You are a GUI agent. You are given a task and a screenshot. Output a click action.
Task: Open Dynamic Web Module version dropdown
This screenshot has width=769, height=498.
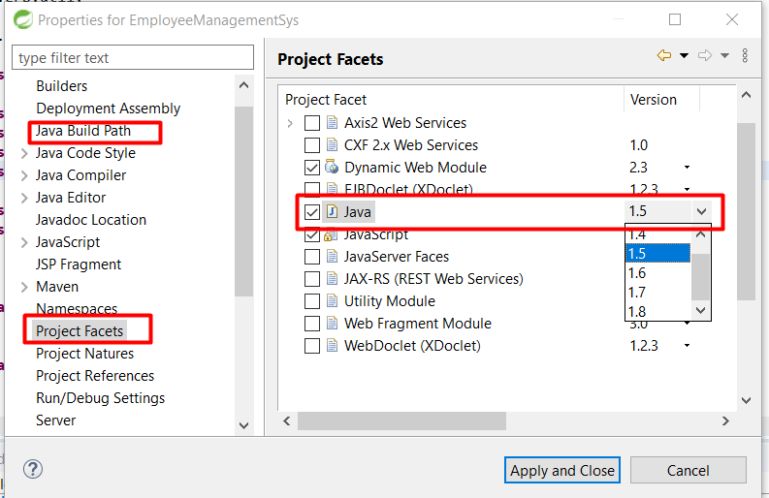(x=687, y=167)
